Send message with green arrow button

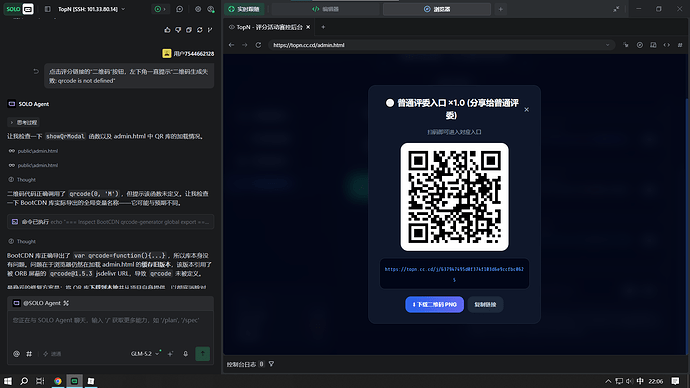(x=202, y=354)
